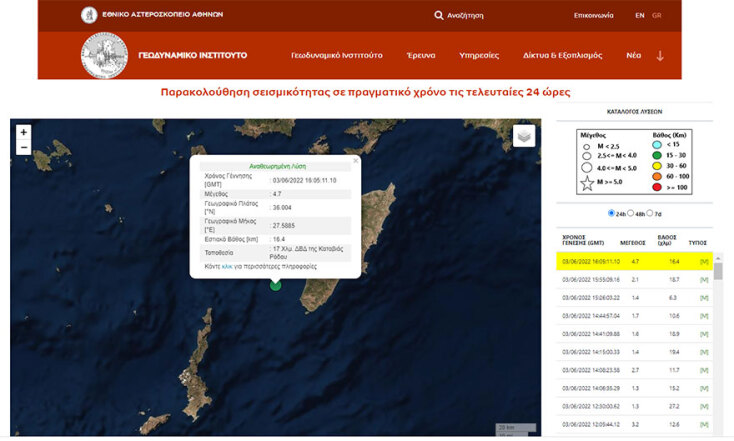This screenshot has width=734, height=441.
Task: Zoom out on the map
Action: tap(24, 148)
